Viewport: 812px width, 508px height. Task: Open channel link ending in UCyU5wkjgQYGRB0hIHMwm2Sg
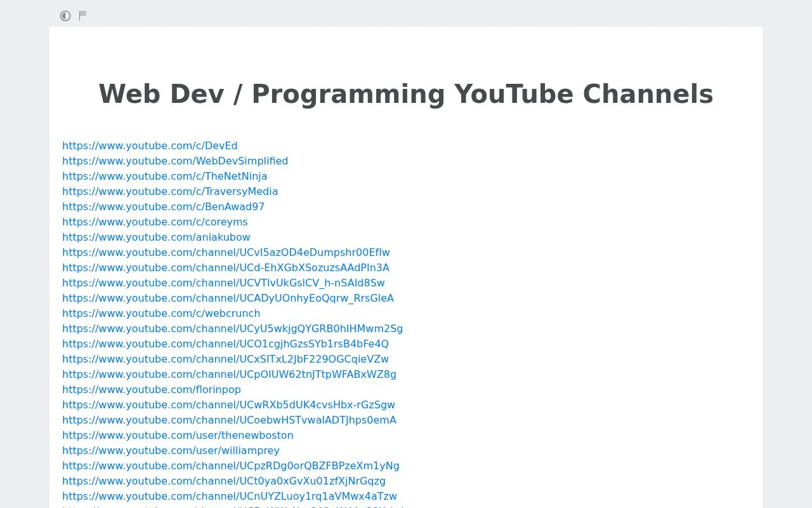[x=232, y=328]
